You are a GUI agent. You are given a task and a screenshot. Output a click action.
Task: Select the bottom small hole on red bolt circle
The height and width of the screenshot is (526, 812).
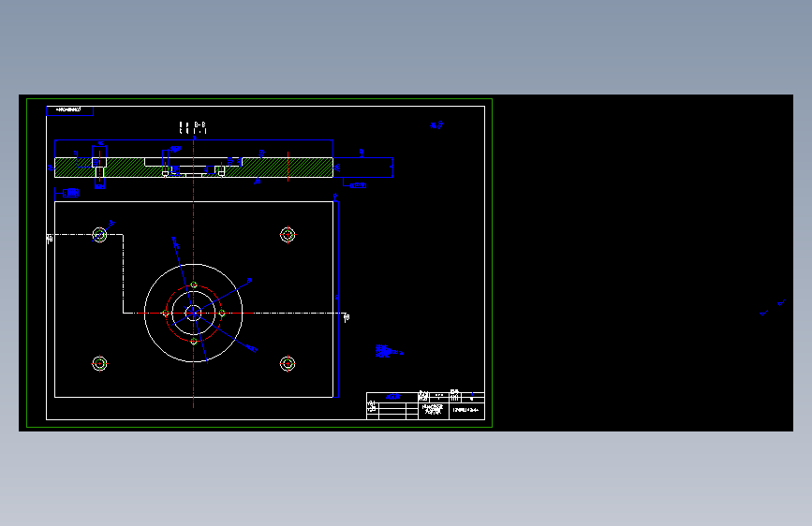click(194, 342)
